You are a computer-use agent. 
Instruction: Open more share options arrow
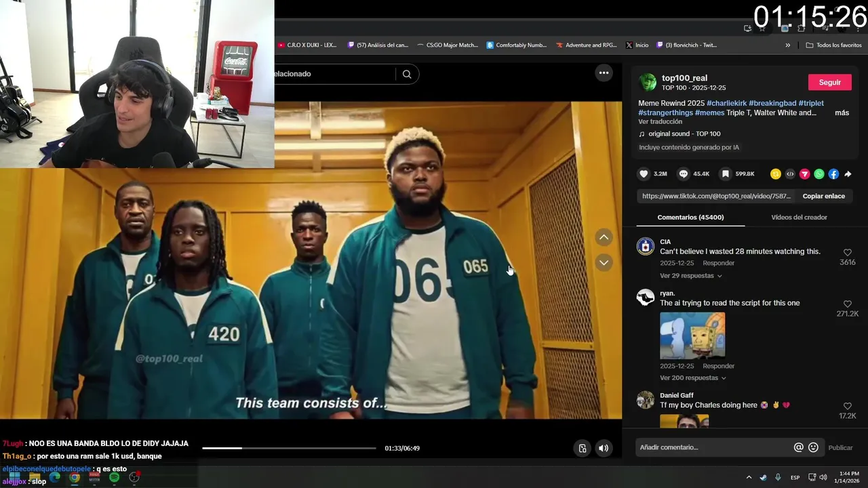(x=848, y=174)
